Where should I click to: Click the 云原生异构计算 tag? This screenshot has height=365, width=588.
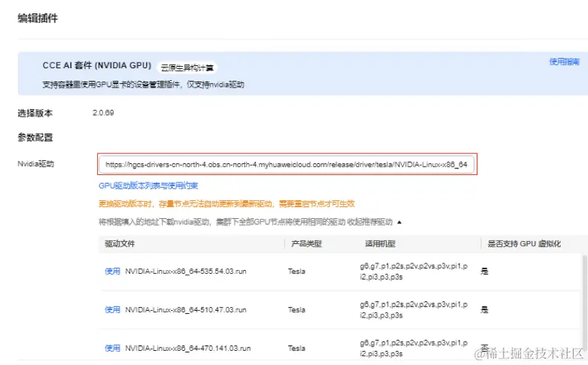point(187,68)
